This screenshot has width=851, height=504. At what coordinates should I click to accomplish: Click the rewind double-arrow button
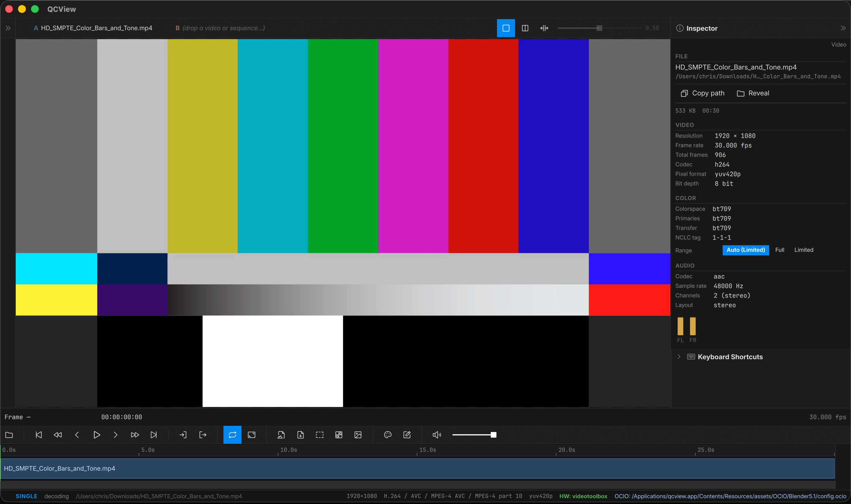(x=58, y=435)
